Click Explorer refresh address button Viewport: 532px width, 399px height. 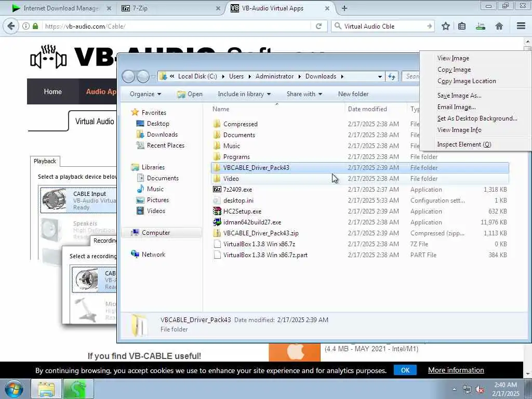pyautogui.click(x=392, y=77)
